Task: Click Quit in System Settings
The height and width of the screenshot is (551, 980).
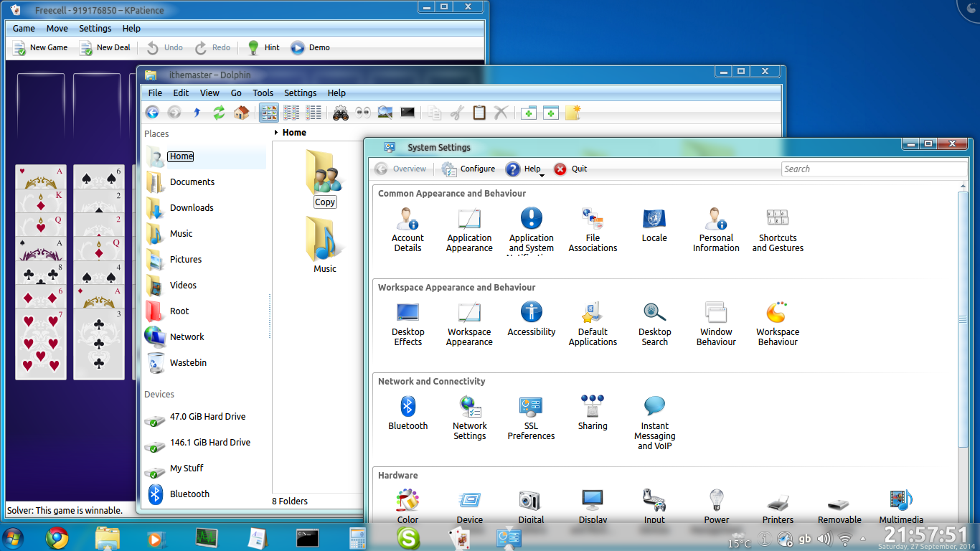Action: tap(570, 169)
